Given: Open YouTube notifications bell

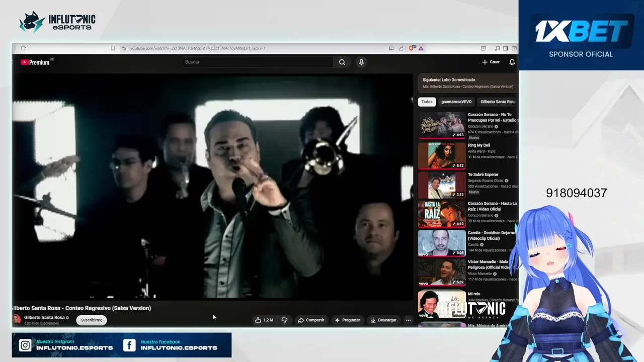Looking at the screenshot, I should (x=512, y=62).
